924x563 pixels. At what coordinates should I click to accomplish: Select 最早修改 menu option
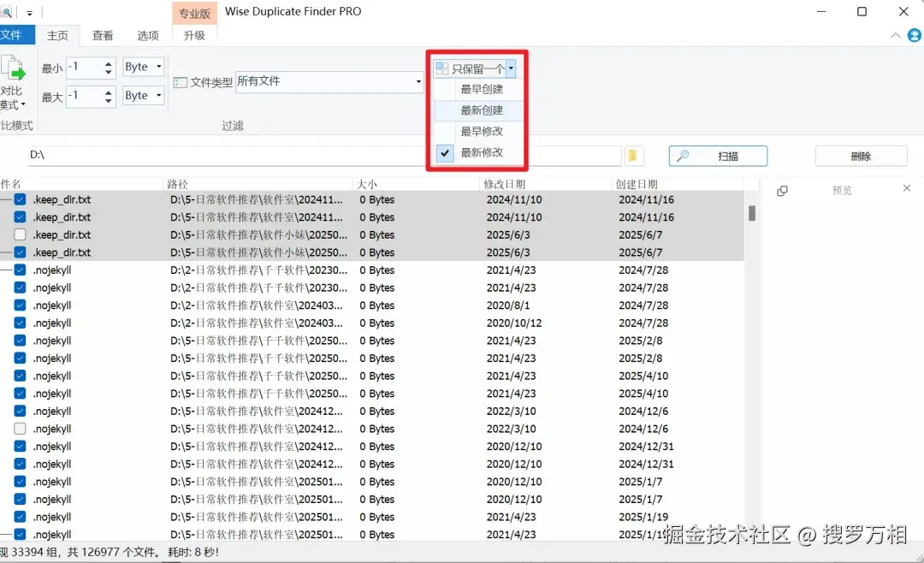coord(482,132)
